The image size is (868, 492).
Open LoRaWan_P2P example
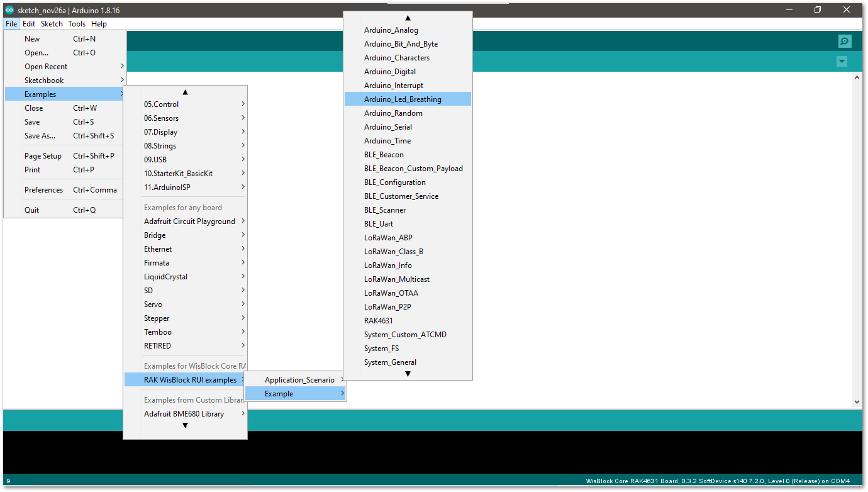pos(408,307)
